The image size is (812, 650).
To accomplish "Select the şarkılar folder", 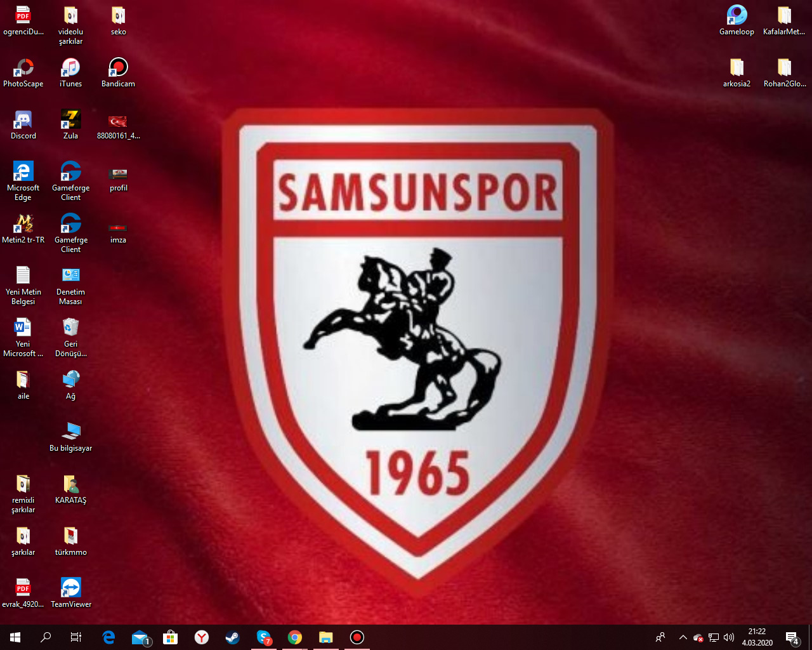I will click(x=23, y=541).
